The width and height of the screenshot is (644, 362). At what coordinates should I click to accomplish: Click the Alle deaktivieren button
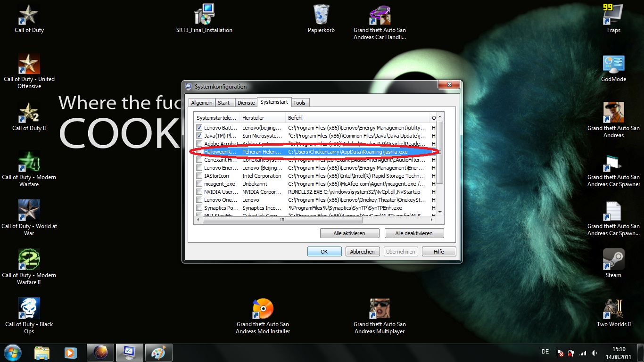point(414,233)
